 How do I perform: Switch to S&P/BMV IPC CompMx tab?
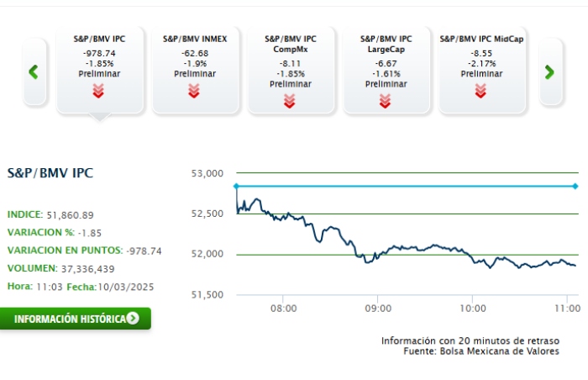click(x=290, y=59)
